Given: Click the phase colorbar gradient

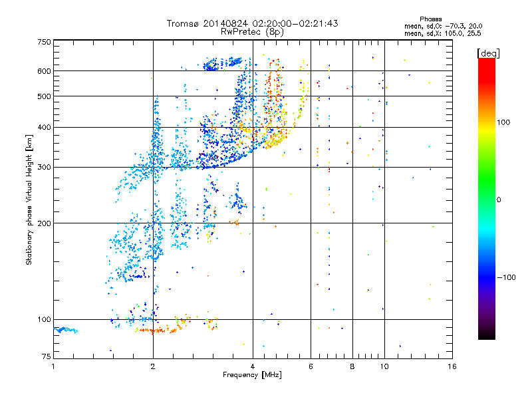Looking at the screenshot, I should pyautogui.click(x=487, y=198).
